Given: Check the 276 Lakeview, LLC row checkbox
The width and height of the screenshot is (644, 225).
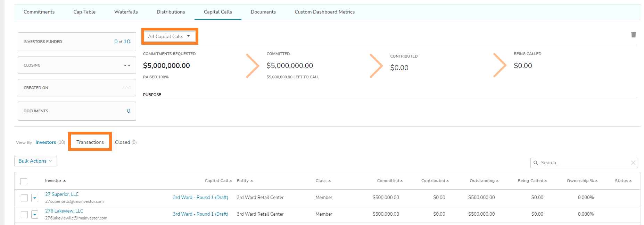Looking at the screenshot, I should click(x=24, y=214).
